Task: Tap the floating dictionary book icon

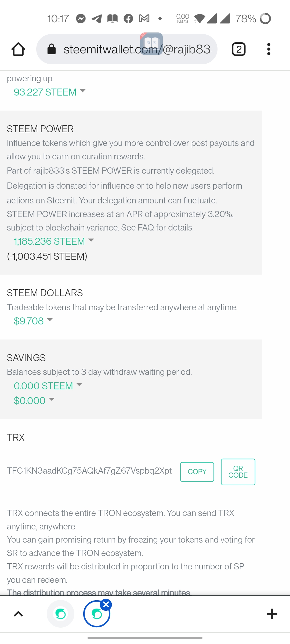Action: pyautogui.click(x=151, y=43)
